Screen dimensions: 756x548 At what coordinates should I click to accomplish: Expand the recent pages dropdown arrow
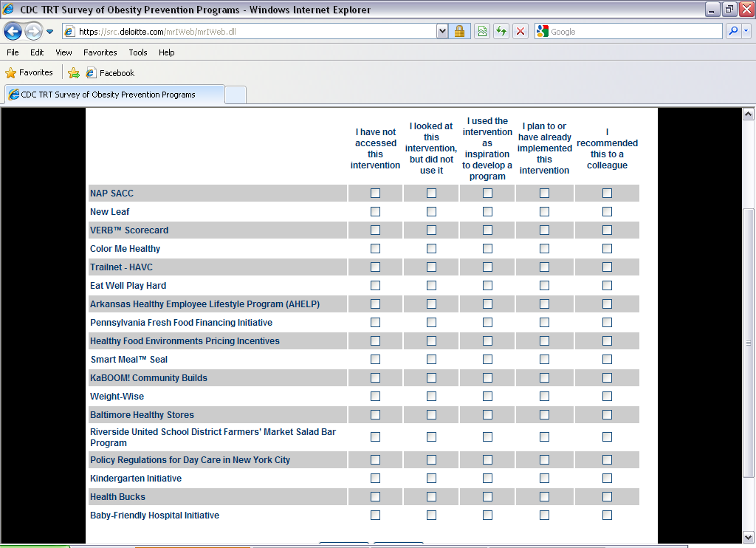50,32
